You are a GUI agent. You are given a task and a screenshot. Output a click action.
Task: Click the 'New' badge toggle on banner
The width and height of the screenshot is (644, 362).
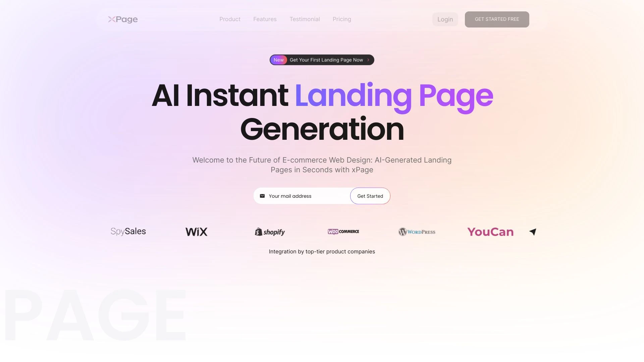tap(279, 60)
